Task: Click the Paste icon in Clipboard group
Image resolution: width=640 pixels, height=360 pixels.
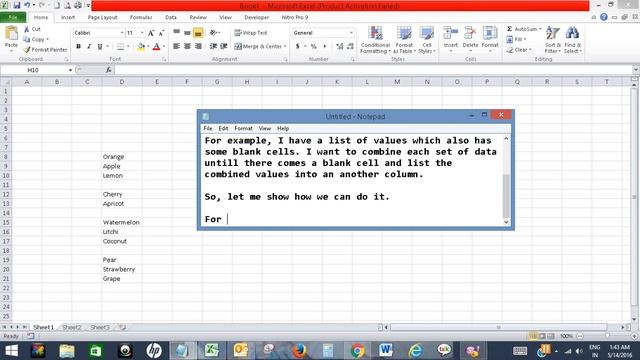Action: click(11, 33)
